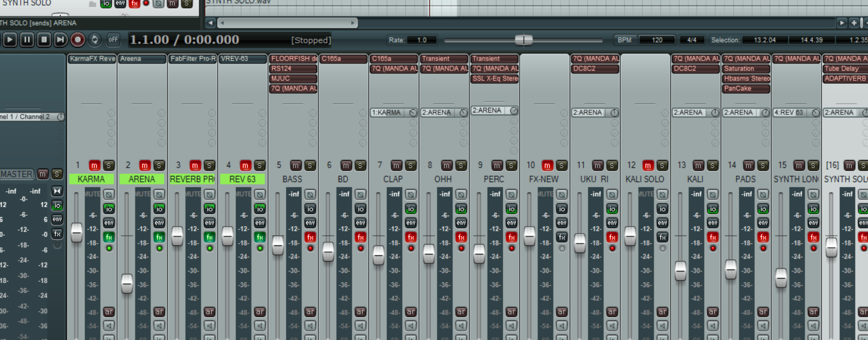Select the REV 63 track name label

pos(242,179)
